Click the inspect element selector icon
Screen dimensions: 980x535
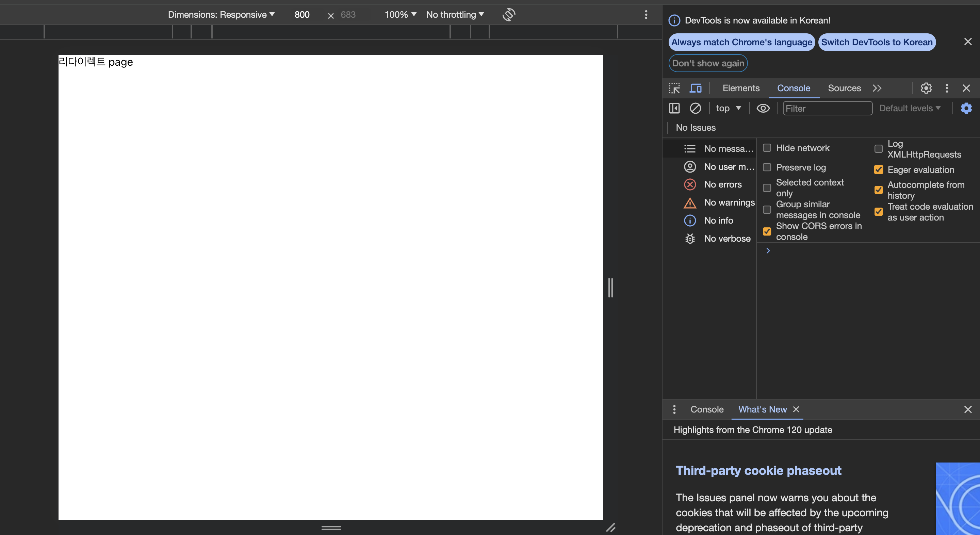[674, 88]
